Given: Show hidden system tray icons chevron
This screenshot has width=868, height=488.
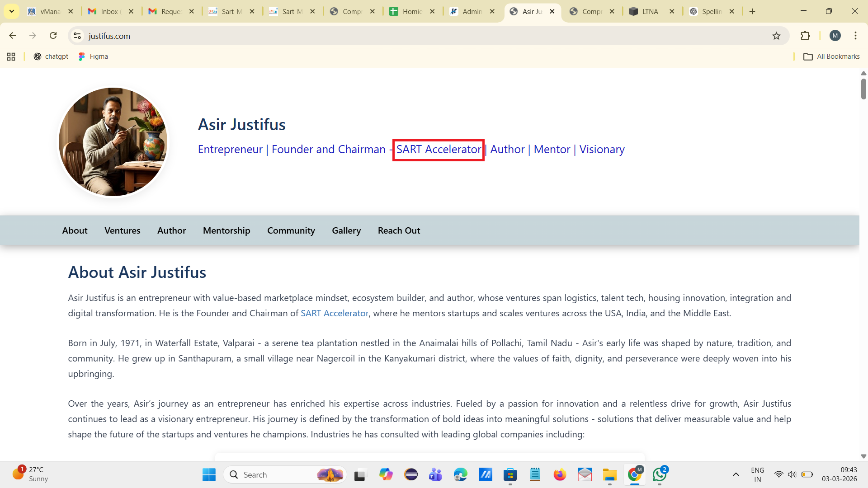Looking at the screenshot, I should click(736, 474).
